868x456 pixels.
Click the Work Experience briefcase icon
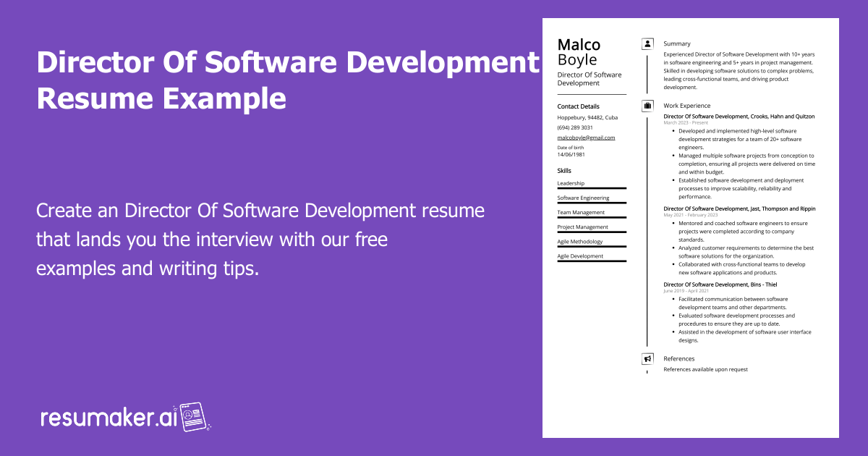pyautogui.click(x=647, y=106)
